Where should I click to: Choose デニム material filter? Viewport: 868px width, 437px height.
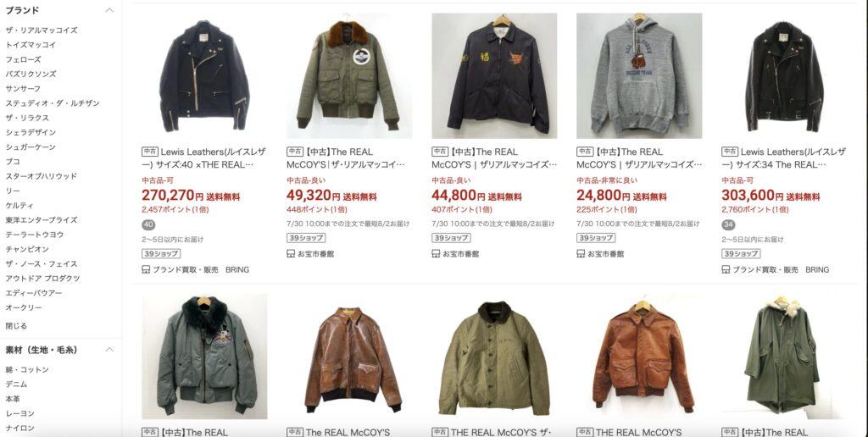[17, 384]
